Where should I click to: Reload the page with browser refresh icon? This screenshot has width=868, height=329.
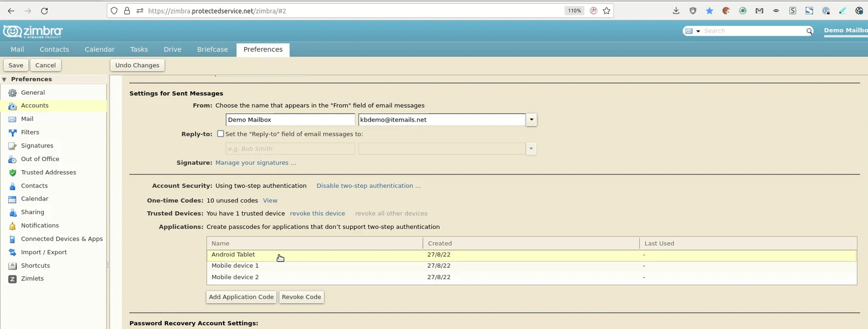click(x=44, y=10)
